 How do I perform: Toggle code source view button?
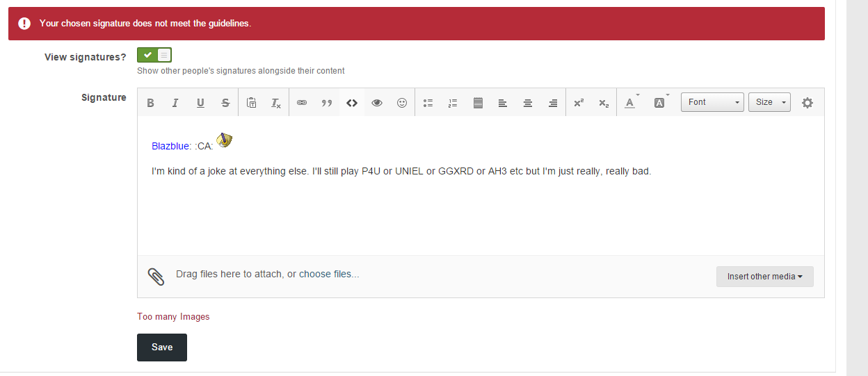coord(352,103)
